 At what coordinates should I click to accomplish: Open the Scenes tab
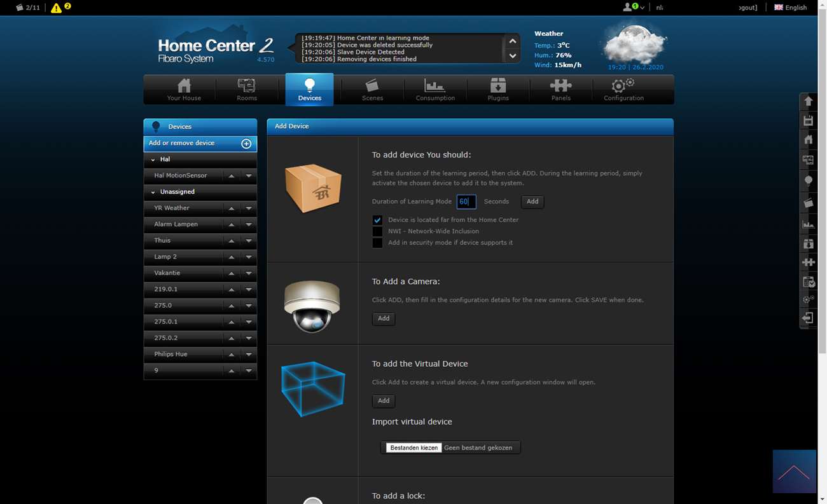click(x=372, y=90)
